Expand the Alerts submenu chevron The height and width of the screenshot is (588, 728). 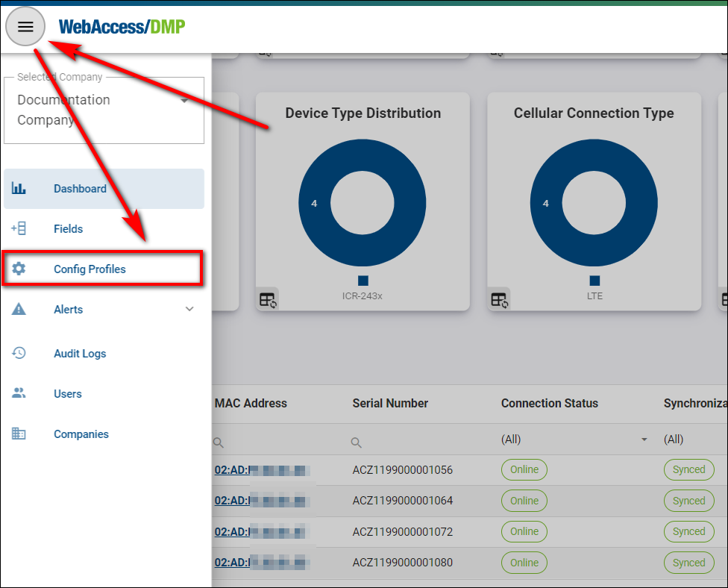click(x=189, y=310)
